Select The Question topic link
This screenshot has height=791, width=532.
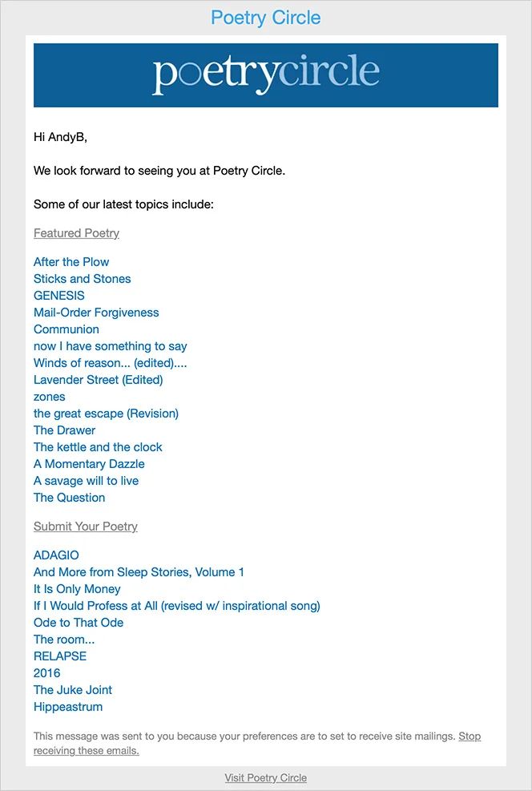pos(69,498)
